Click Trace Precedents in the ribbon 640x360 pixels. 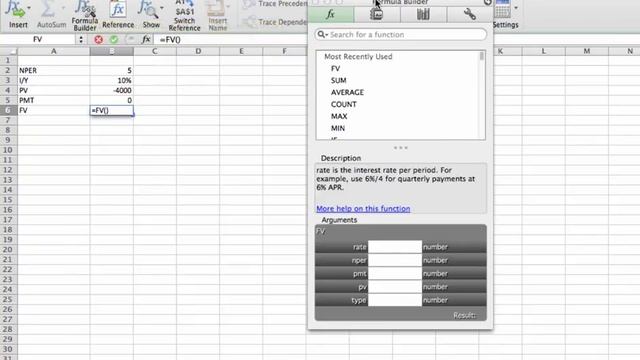coord(275,4)
